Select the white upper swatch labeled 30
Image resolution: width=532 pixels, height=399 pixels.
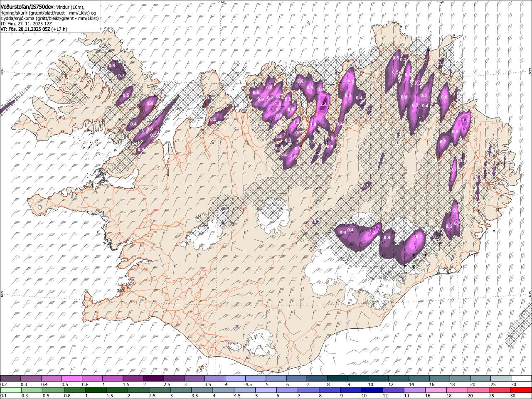point(521,378)
